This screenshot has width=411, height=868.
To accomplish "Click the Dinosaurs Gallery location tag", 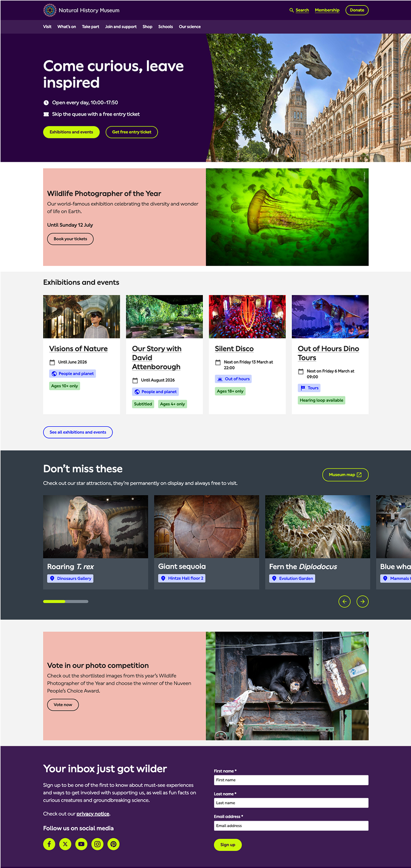I will [70, 578].
